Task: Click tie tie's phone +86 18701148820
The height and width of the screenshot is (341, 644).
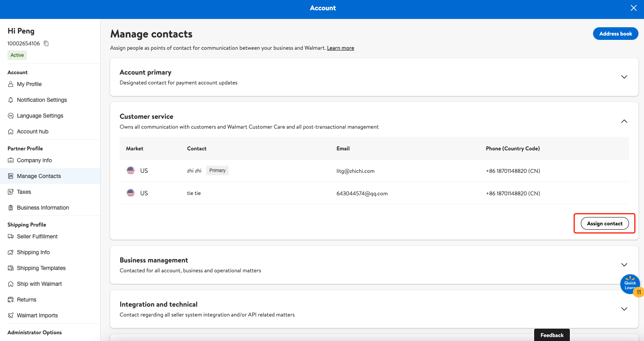Action: pyautogui.click(x=513, y=193)
